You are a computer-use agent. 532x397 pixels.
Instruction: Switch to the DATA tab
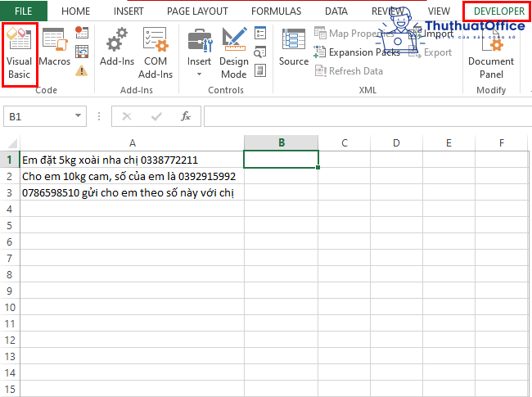tap(336, 11)
